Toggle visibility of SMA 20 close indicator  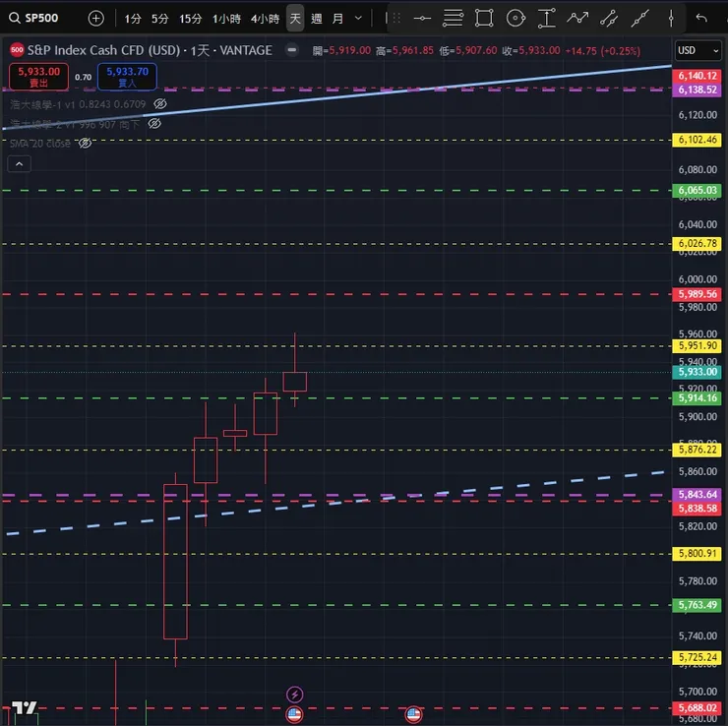pos(85,143)
